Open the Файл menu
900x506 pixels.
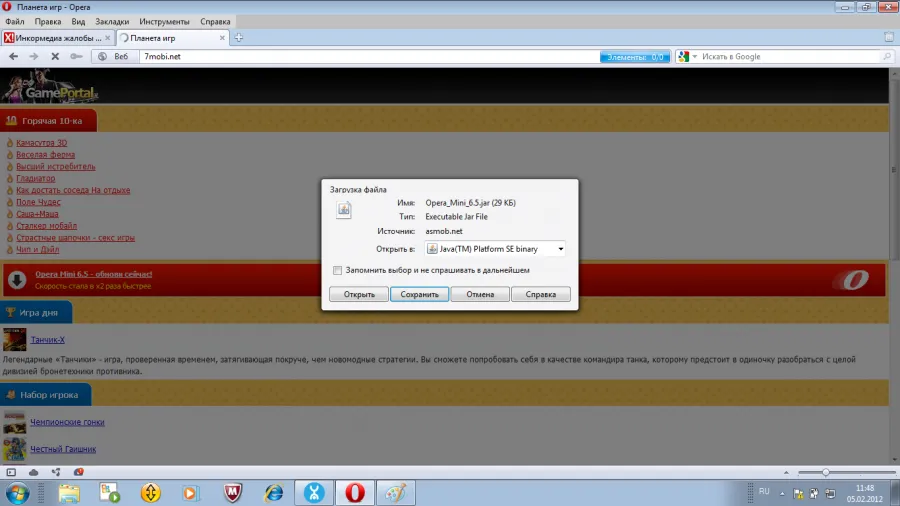coord(15,21)
